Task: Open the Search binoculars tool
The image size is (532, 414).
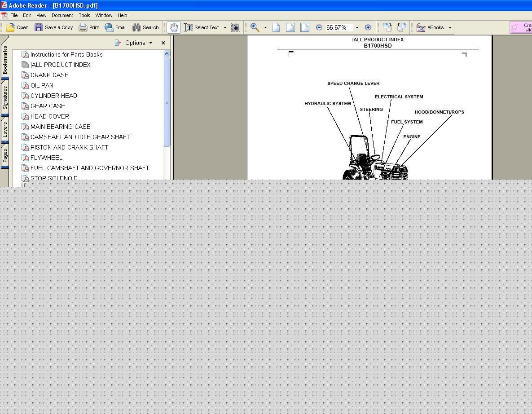Action: (145, 27)
